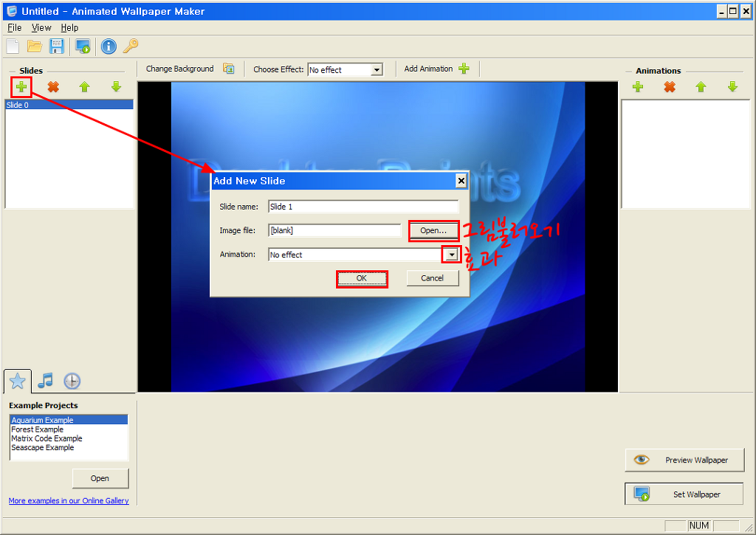Expand Animation dropdown in Add New Slide
Screen dimensions: 756x535
452,255
